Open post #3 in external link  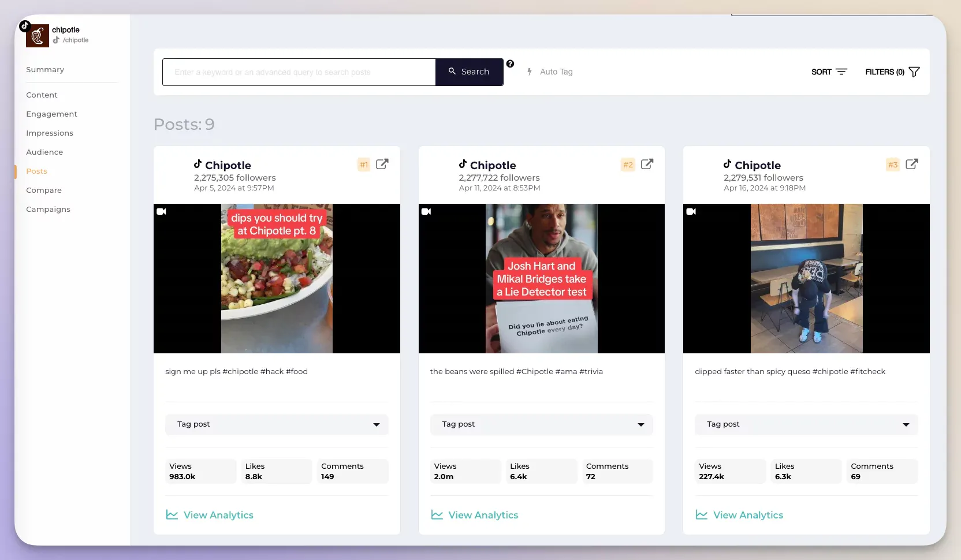tap(912, 164)
